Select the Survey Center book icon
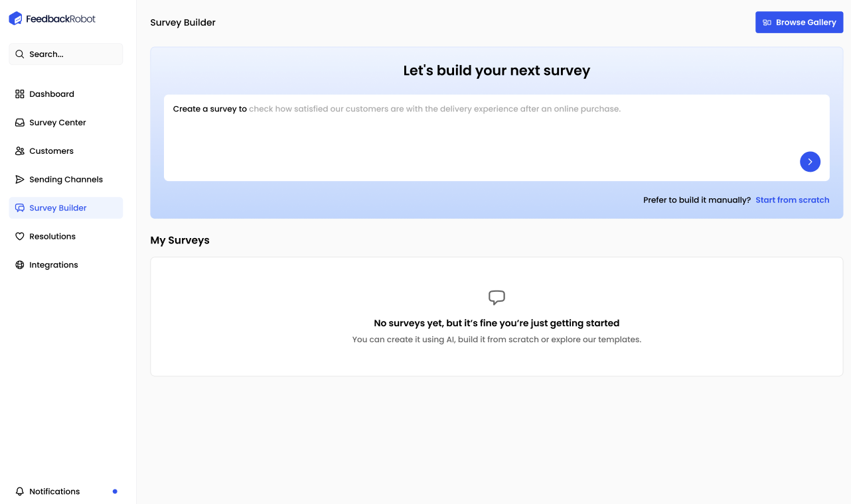The height and width of the screenshot is (504, 851). tap(19, 122)
